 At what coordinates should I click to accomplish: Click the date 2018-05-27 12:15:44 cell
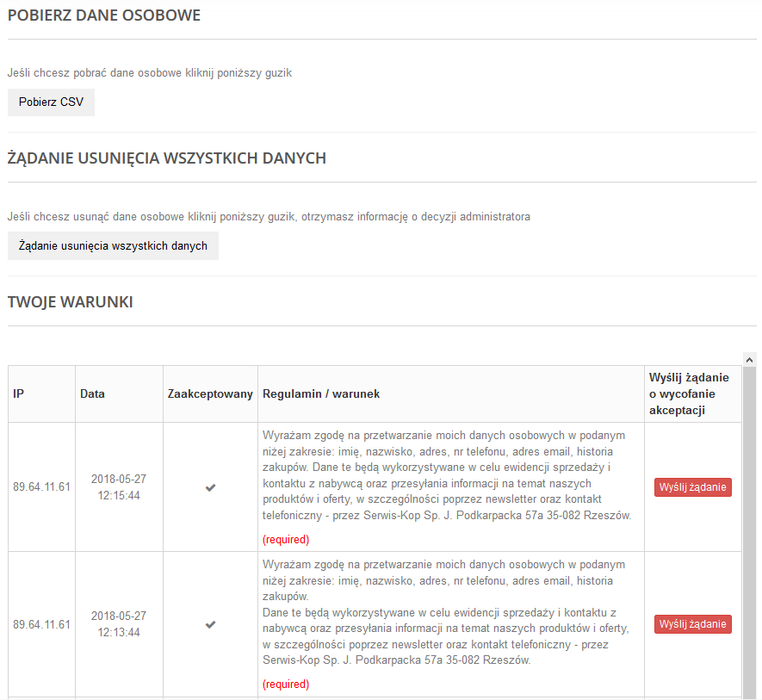pos(119,487)
